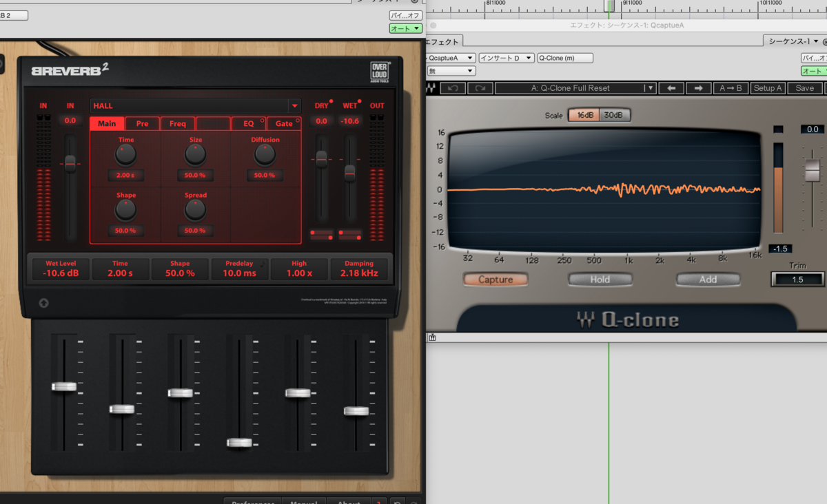The height and width of the screenshot is (504, 827).
Task: Switch to the Freq tab in Breverb
Action: pyautogui.click(x=178, y=124)
